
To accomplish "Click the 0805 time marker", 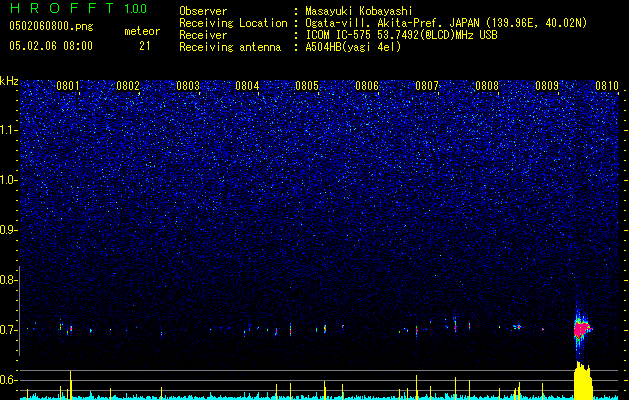I will point(307,86).
